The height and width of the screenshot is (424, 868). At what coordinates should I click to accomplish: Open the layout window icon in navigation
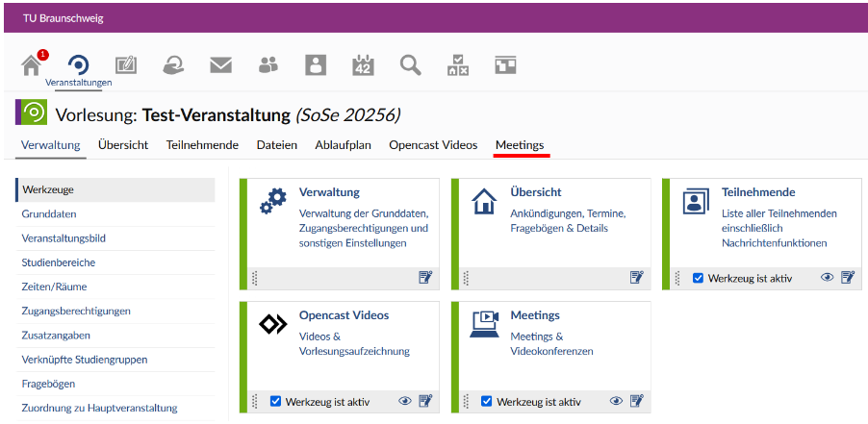[x=505, y=65]
